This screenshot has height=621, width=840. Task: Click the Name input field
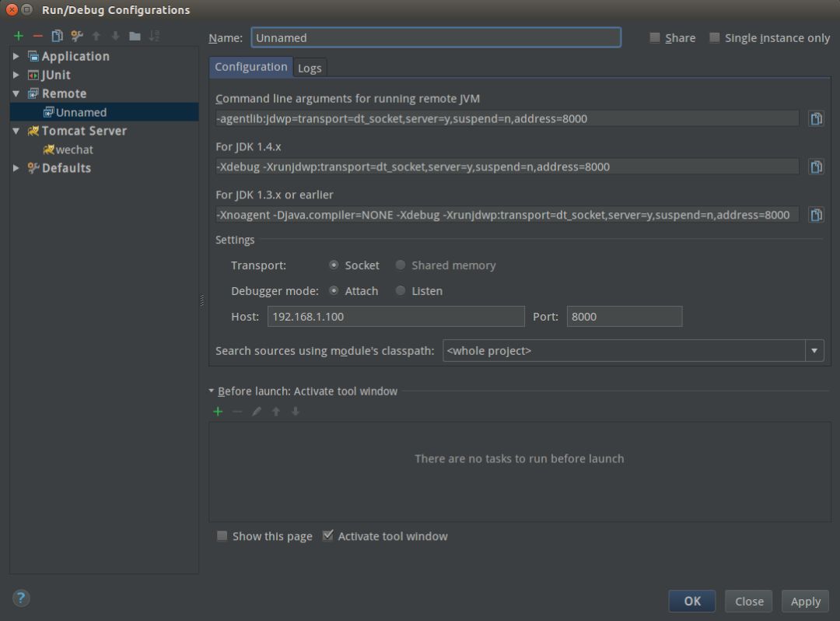tap(436, 37)
